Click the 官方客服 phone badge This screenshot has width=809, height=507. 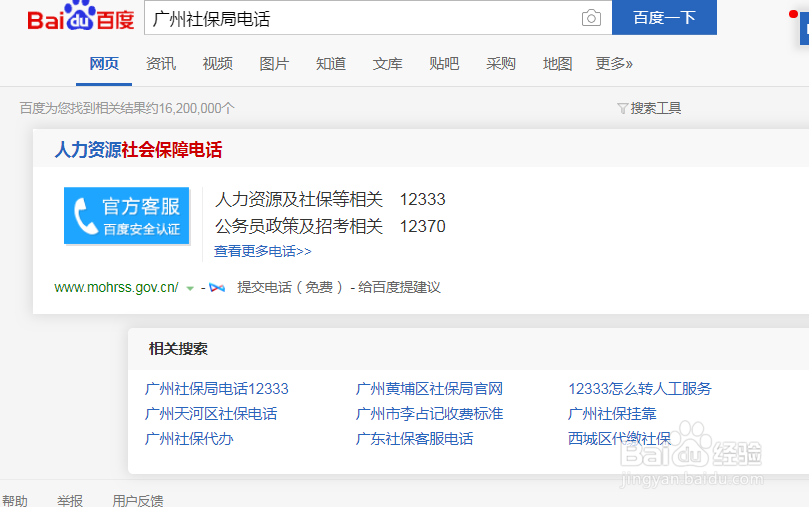[126, 216]
